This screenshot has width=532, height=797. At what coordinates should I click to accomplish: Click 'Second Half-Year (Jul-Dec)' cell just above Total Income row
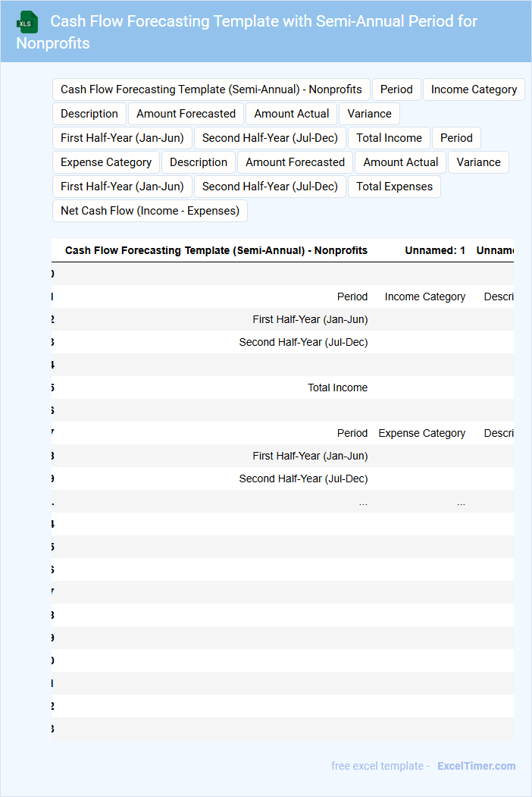pos(303,343)
